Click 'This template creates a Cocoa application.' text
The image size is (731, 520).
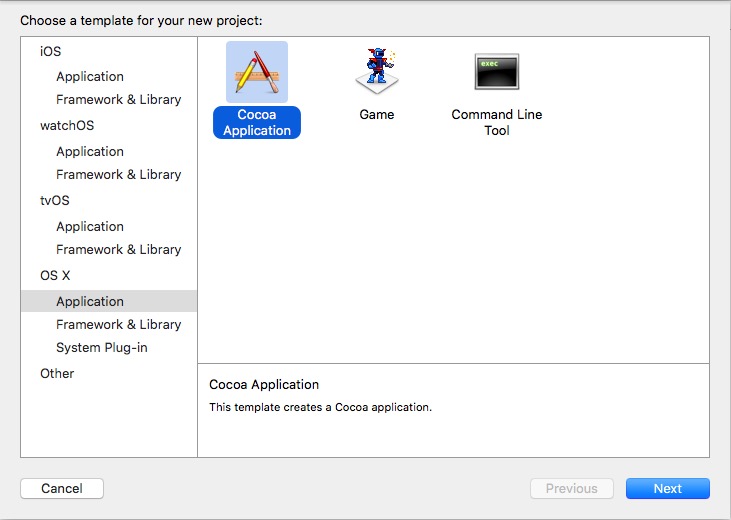[320, 407]
